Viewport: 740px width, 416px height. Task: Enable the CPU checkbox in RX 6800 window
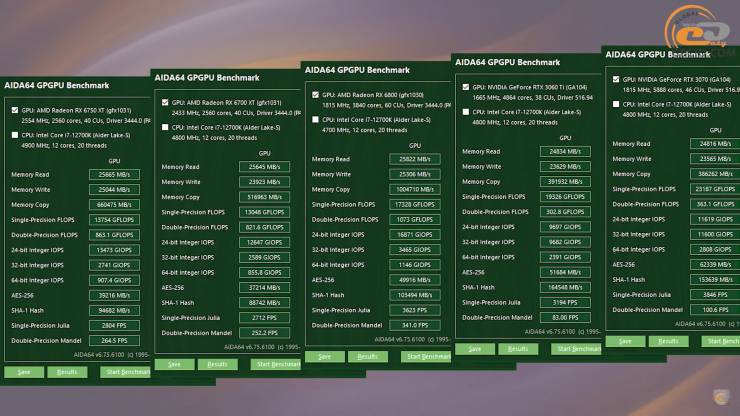315,120
